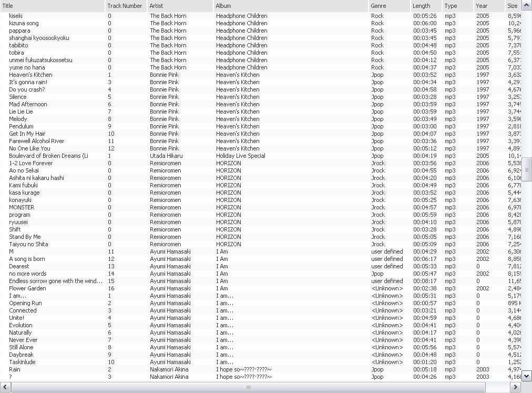Click the horizontal scrollbar right arrow
Viewport: 532px width, 393px height.
pos(515,387)
